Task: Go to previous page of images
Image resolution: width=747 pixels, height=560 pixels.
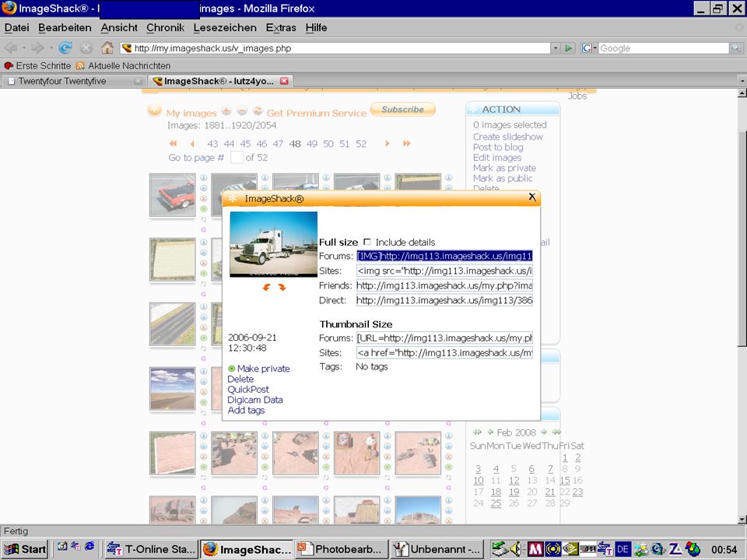Action: (192, 143)
